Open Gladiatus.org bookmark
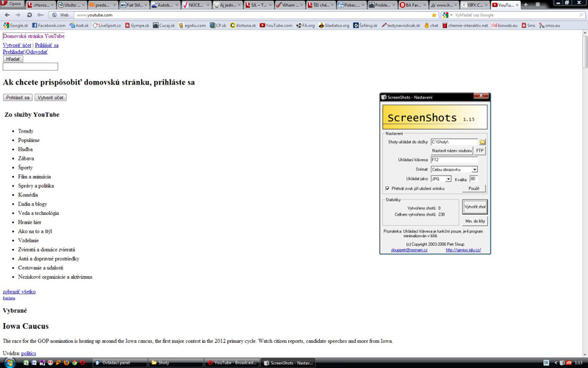The width and height of the screenshot is (588, 368). click(334, 26)
